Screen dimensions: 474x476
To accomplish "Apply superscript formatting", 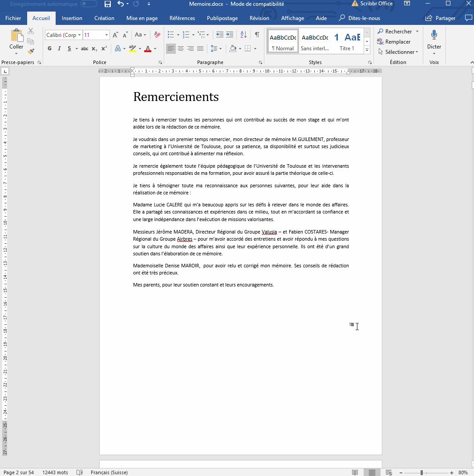I will pos(104,48).
